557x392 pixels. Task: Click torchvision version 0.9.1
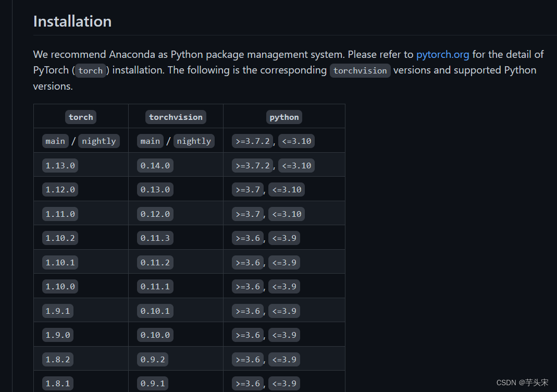click(x=153, y=384)
